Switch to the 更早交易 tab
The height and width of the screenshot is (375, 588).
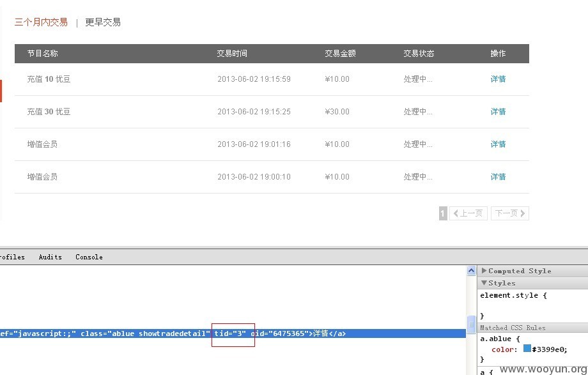point(103,22)
